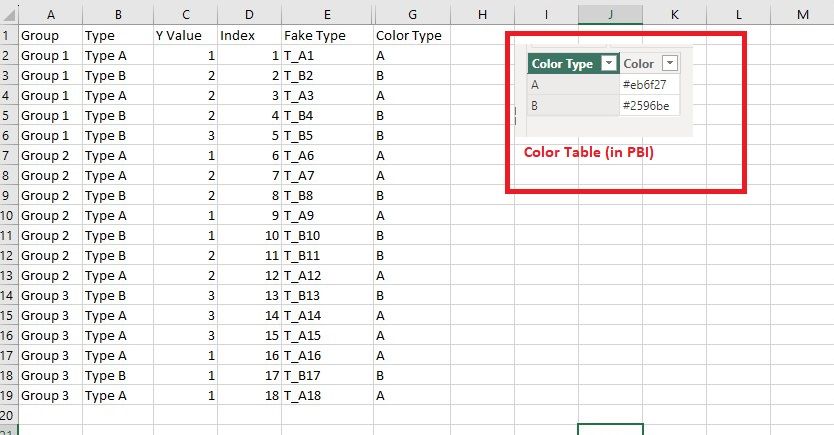
Task: Select cell containing T_A15
Action: click(327, 336)
